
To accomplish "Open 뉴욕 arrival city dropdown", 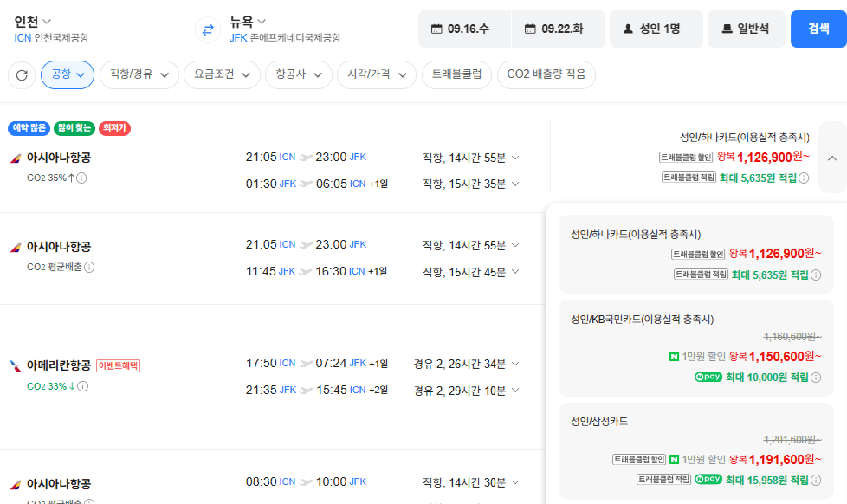I will (x=248, y=22).
